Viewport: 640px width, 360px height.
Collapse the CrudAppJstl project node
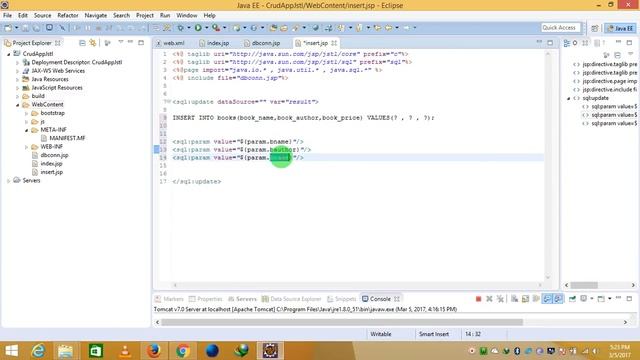(x=9, y=54)
